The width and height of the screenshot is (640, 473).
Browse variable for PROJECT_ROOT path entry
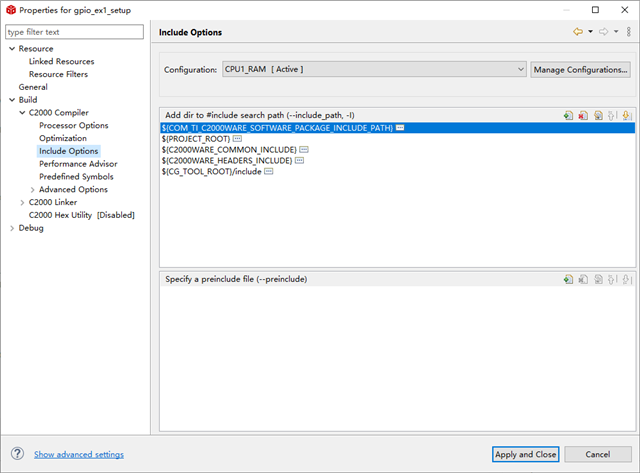pos(237,138)
